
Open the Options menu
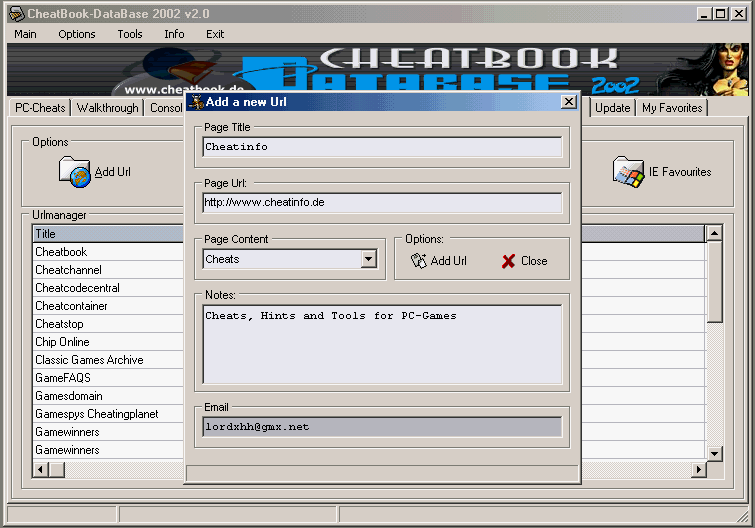pyautogui.click(x=76, y=34)
